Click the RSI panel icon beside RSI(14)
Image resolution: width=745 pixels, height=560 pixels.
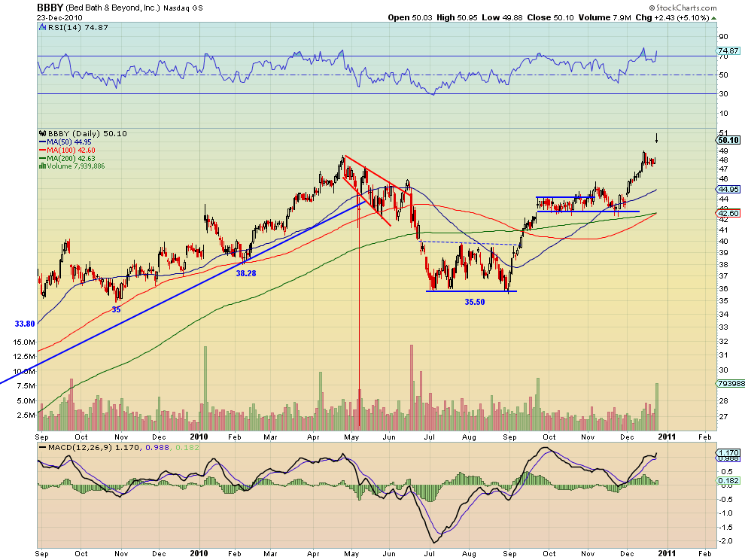pyautogui.click(x=43, y=28)
